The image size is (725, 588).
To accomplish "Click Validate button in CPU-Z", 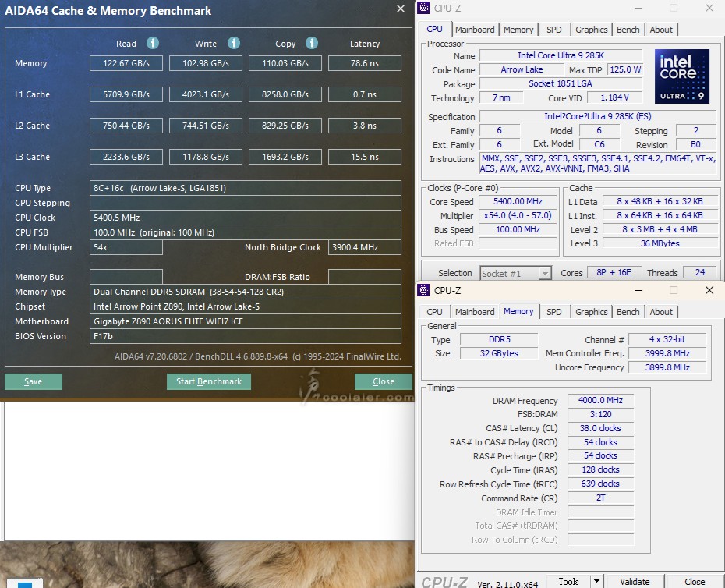I will (x=635, y=582).
